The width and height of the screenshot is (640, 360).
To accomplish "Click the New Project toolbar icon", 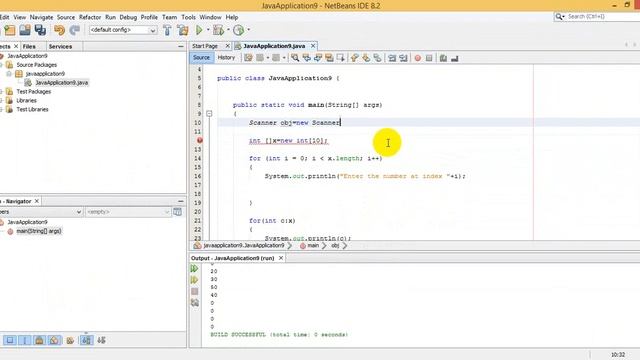I will point(9,30).
